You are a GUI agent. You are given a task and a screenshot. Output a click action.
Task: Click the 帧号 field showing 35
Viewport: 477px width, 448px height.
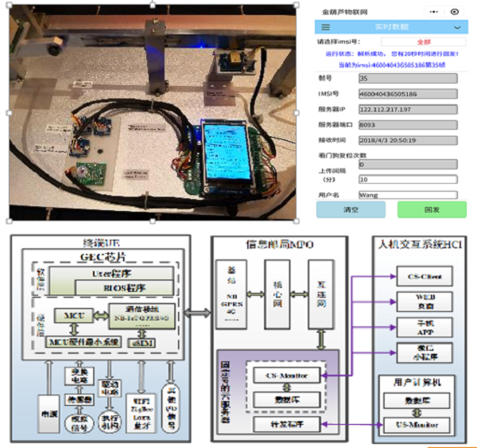pos(407,79)
